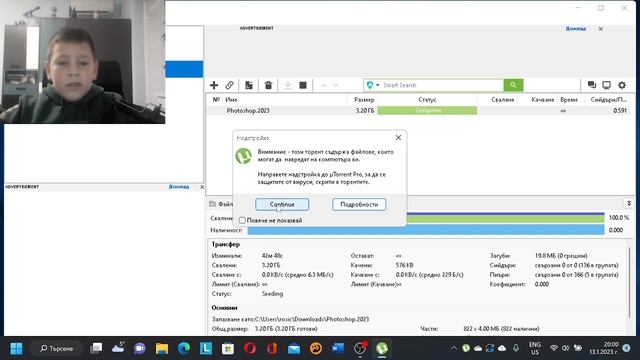Open the search provider shield dropdown
The image size is (640, 360).
[x=373, y=85]
